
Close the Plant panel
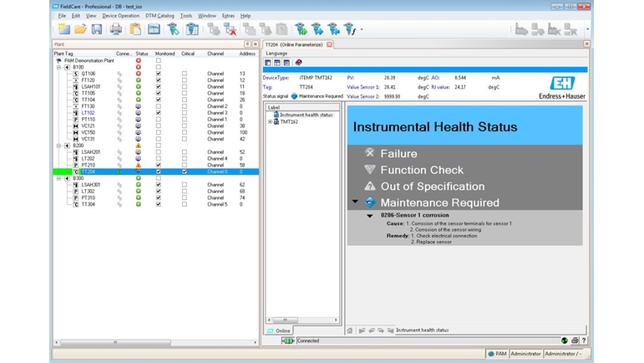pyautogui.click(x=255, y=44)
